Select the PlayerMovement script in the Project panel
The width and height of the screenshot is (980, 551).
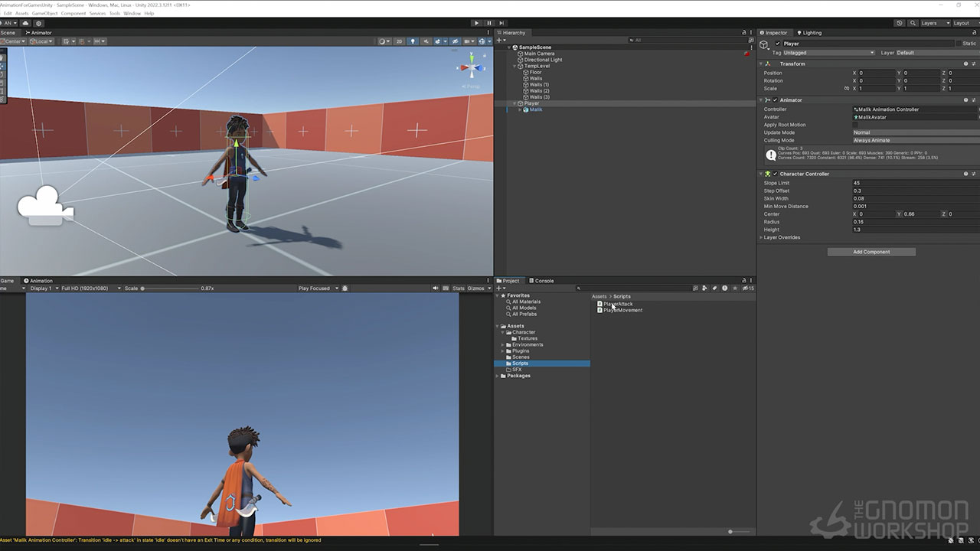coord(622,310)
